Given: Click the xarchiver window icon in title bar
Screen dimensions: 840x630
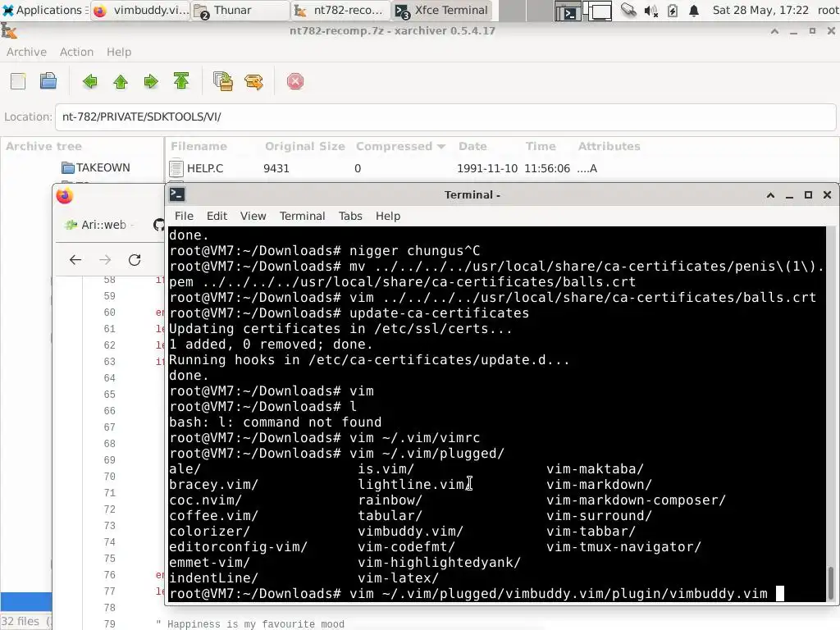Looking at the screenshot, I should [9, 31].
